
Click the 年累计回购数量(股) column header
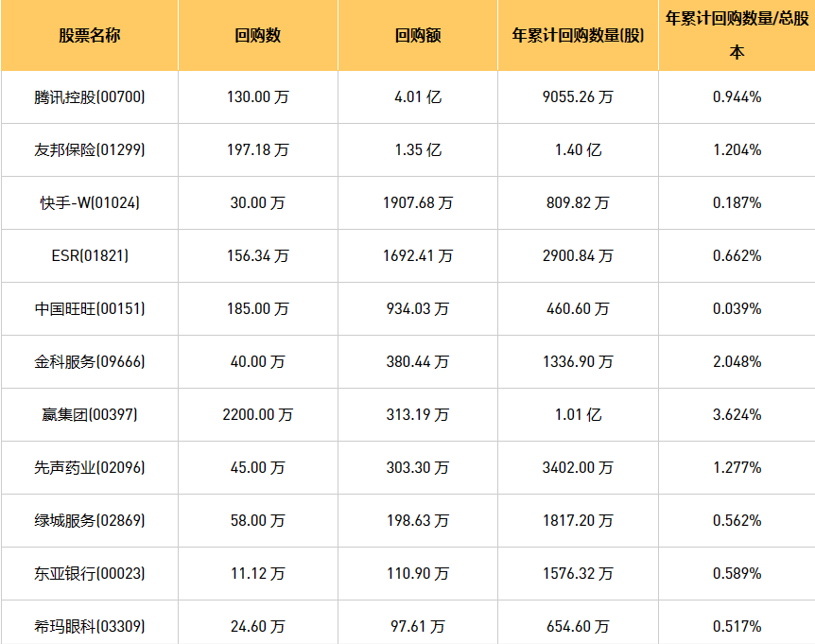(578, 36)
